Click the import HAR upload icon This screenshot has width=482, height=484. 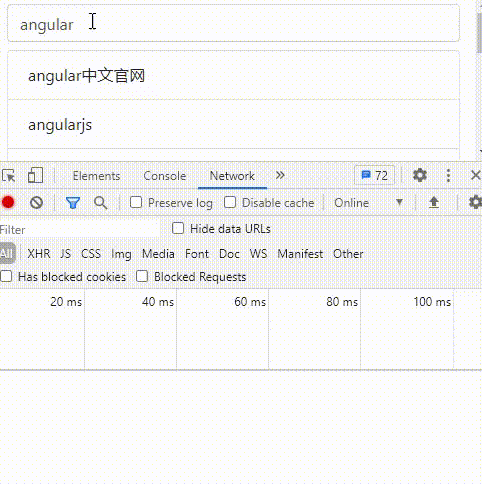coord(434,203)
